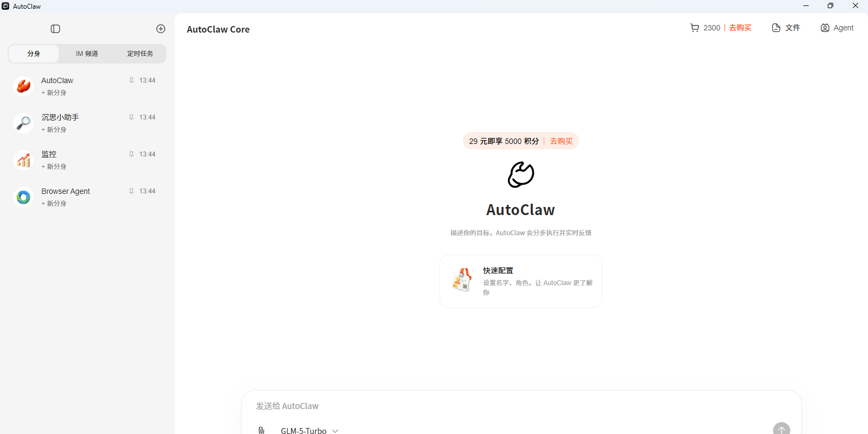Create a new agent with plus icon
Screen dimensions: 868x434
(161, 29)
